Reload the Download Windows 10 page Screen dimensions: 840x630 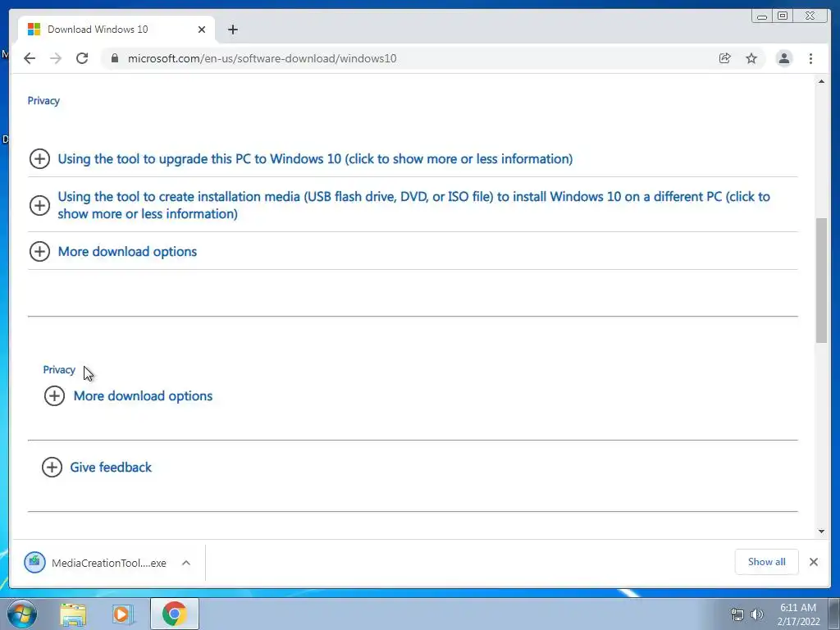click(x=82, y=58)
